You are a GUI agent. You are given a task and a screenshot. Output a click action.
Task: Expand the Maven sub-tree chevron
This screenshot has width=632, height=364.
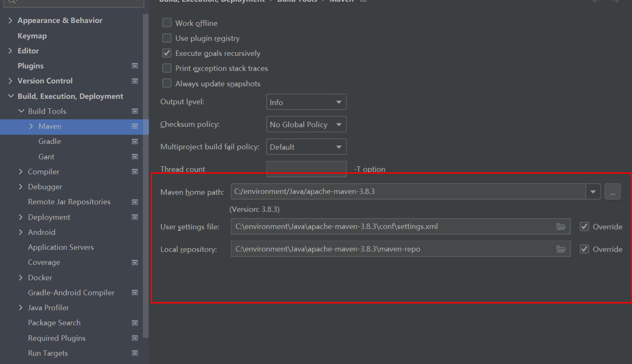tap(31, 126)
